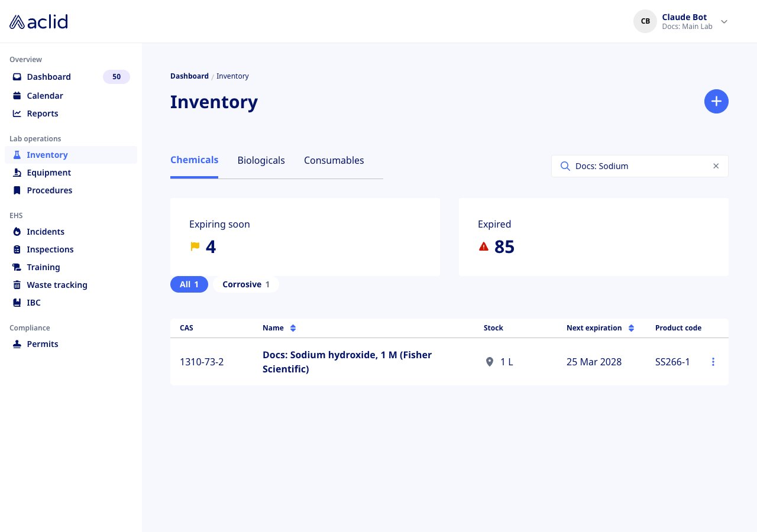Image resolution: width=757 pixels, height=532 pixels.
Task: Click the CB avatar circle
Action: (x=645, y=21)
